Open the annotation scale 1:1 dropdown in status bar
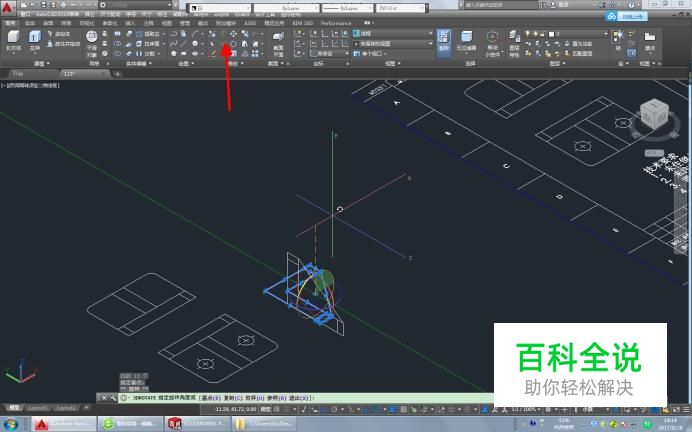This screenshot has width=692, height=432. (526, 409)
